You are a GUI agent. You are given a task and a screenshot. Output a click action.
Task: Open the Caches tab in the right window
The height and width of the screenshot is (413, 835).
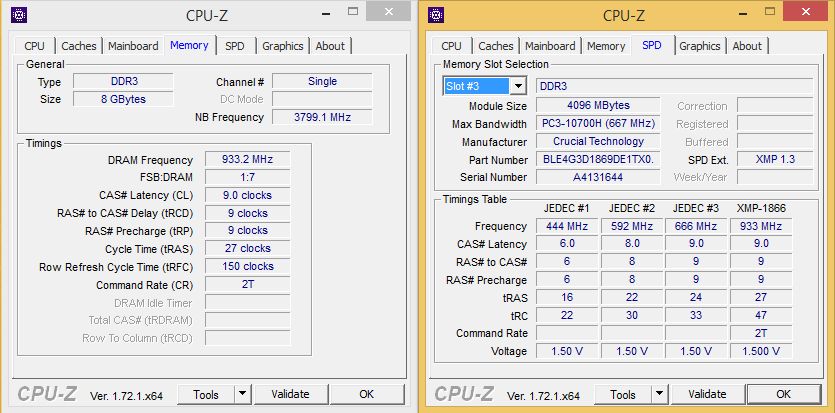495,46
